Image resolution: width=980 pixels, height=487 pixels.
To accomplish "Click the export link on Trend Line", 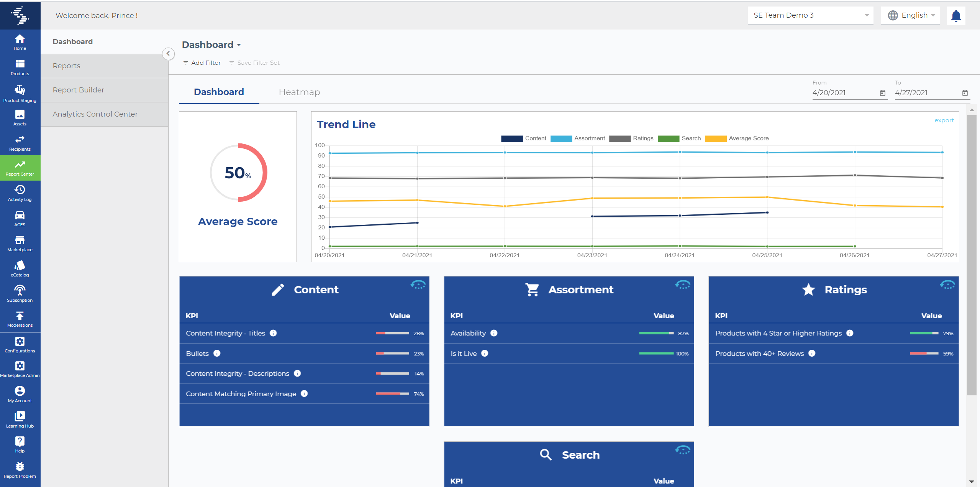I will point(944,120).
